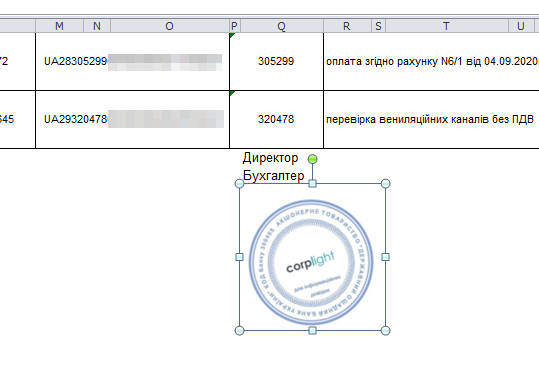Select column T header
539x375 pixels.
coord(447,26)
